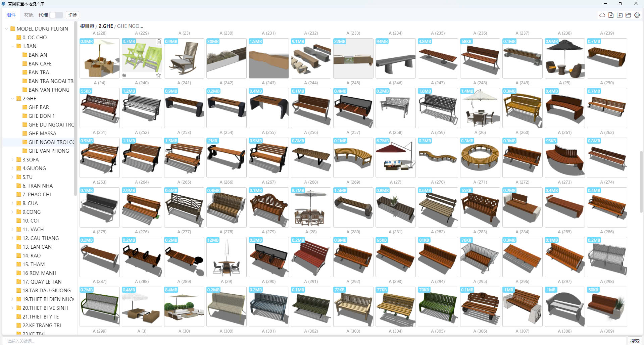Switch to the 材质 materials tab

29,15
